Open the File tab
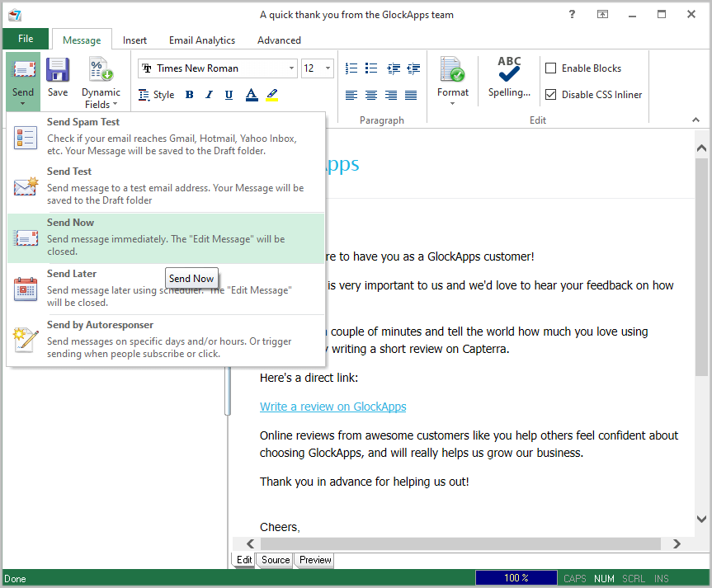Image resolution: width=712 pixels, height=588 pixels. [x=26, y=39]
